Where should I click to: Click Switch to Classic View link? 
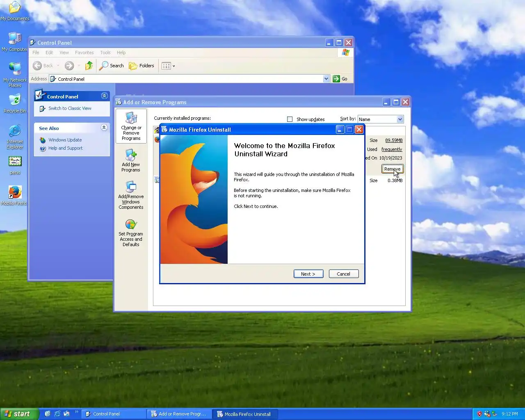tap(70, 108)
